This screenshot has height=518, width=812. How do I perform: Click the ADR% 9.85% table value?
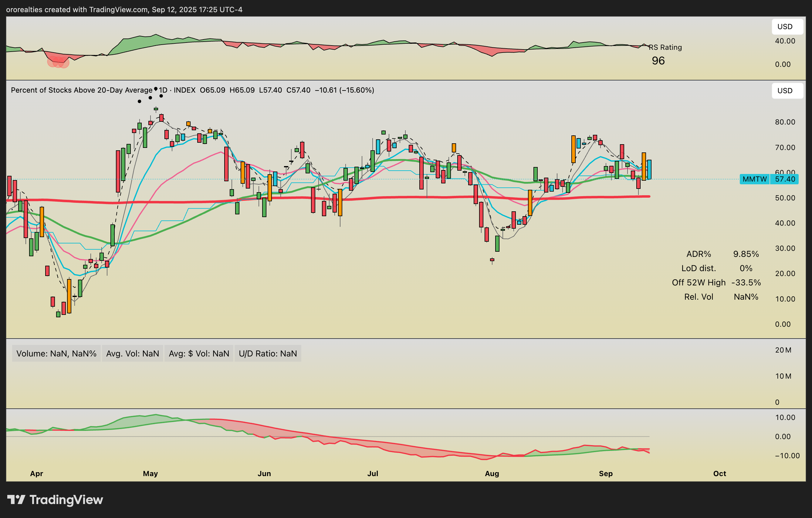pyautogui.click(x=746, y=254)
